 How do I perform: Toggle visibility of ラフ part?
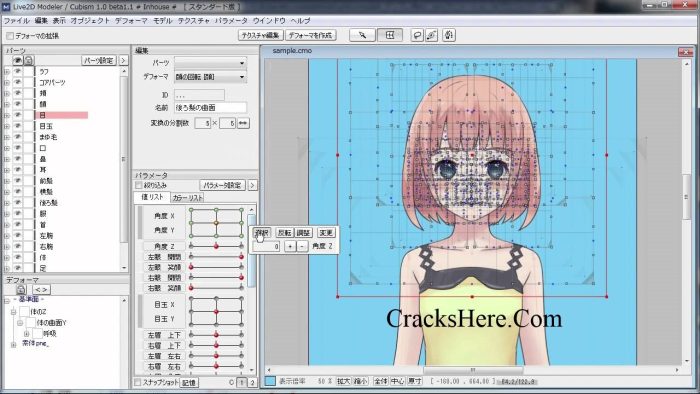[17, 71]
